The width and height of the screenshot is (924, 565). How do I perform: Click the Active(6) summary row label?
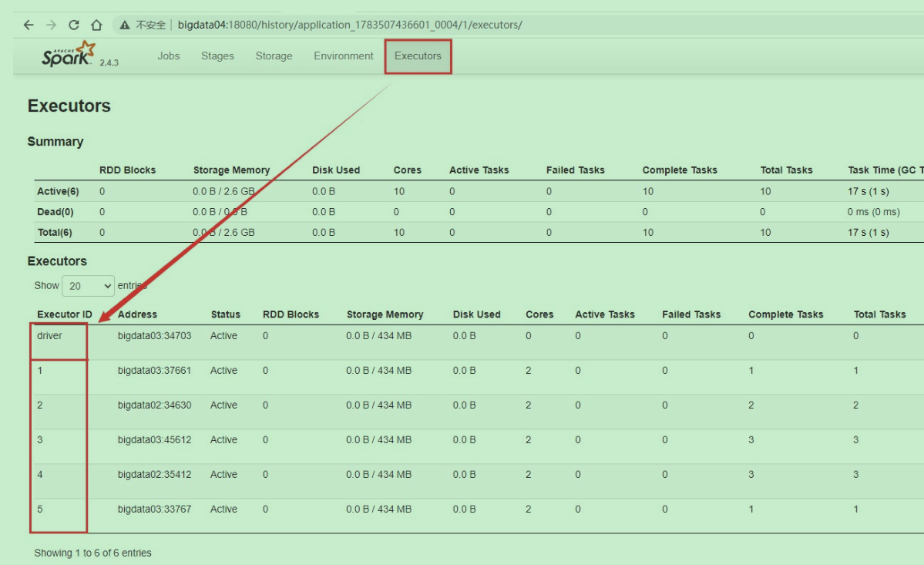(58, 191)
